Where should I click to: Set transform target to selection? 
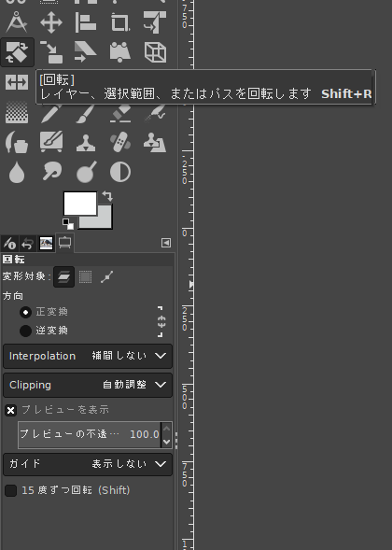coord(85,276)
